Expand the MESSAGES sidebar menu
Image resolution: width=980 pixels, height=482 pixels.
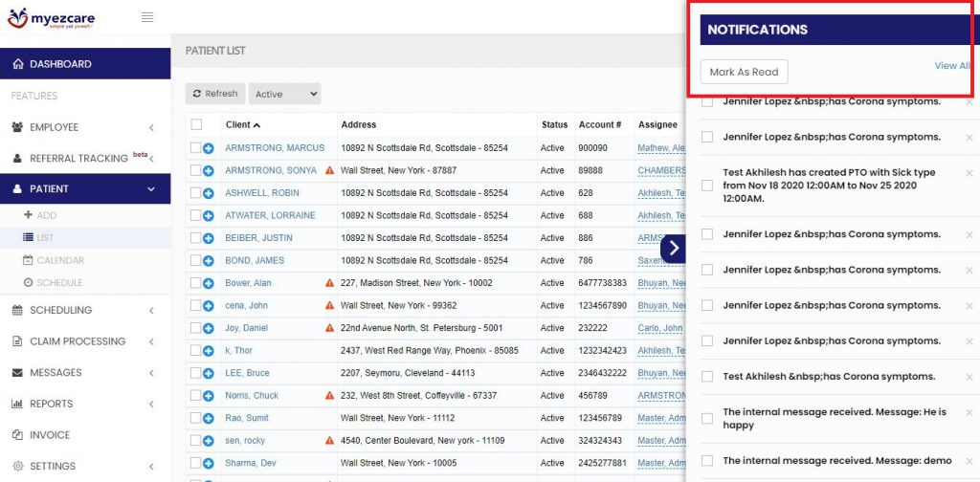(85, 373)
